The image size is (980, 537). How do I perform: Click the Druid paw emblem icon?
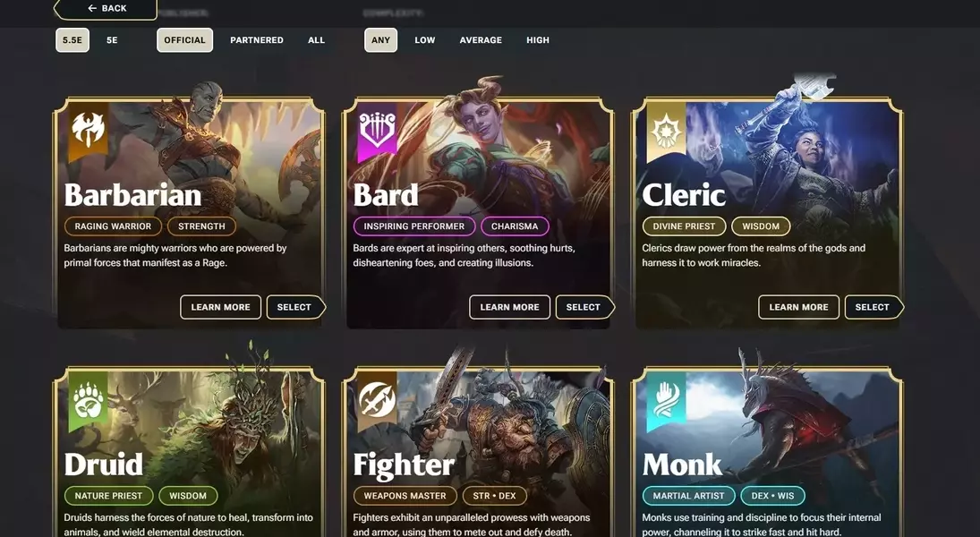click(x=88, y=400)
